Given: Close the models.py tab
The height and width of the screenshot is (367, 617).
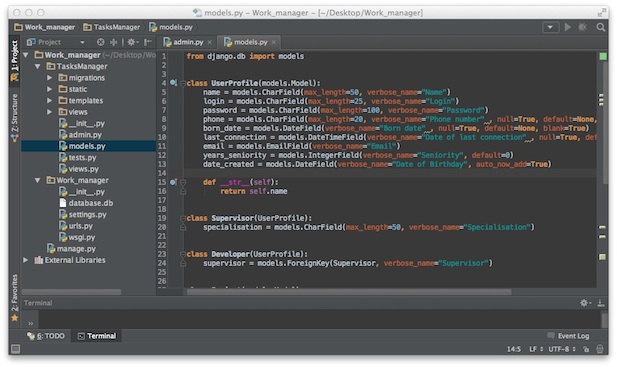Looking at the screenshot, I should coord(273,42).
